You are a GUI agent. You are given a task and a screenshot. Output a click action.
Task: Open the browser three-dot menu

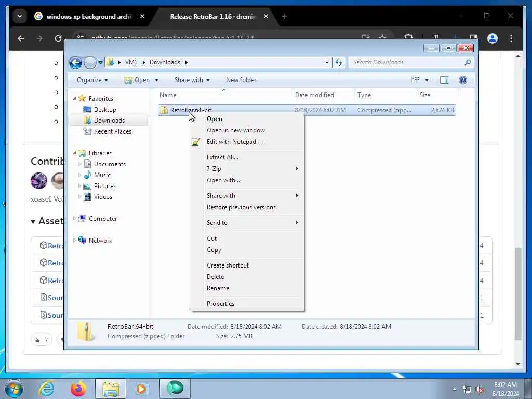tap(511, 38)
